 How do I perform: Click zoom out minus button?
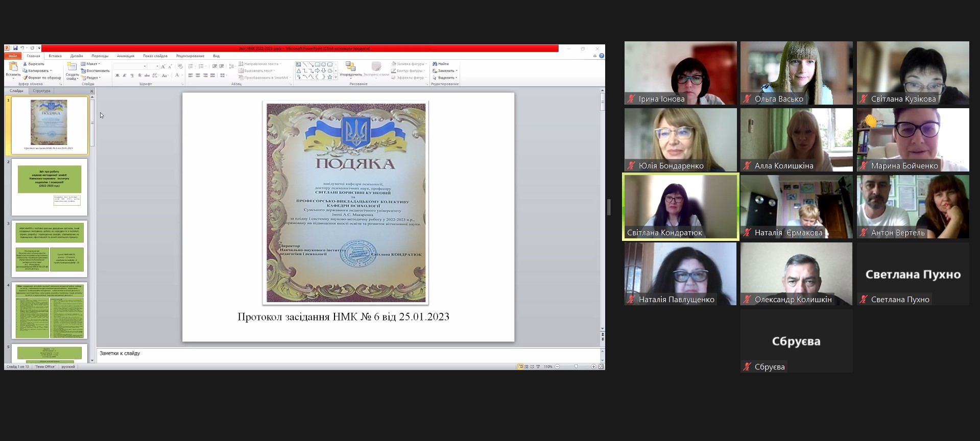[x=557, y=366]
